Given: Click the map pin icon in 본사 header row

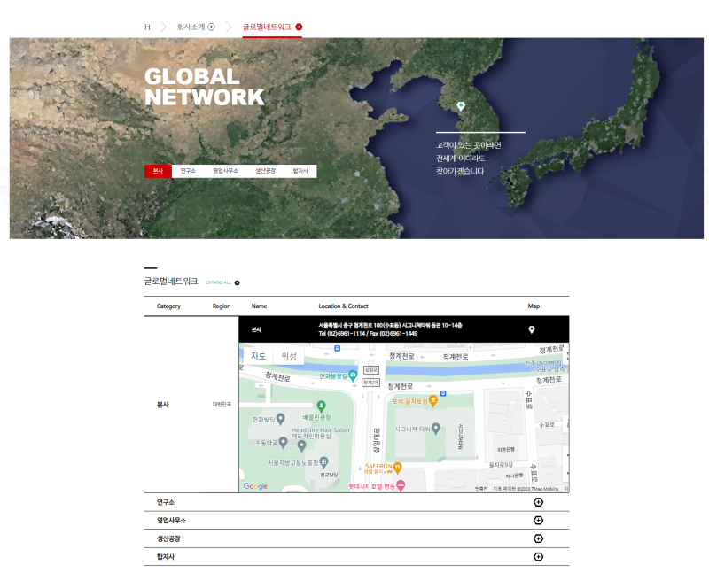Looking at the screenshot, I should tap(532, 329).
